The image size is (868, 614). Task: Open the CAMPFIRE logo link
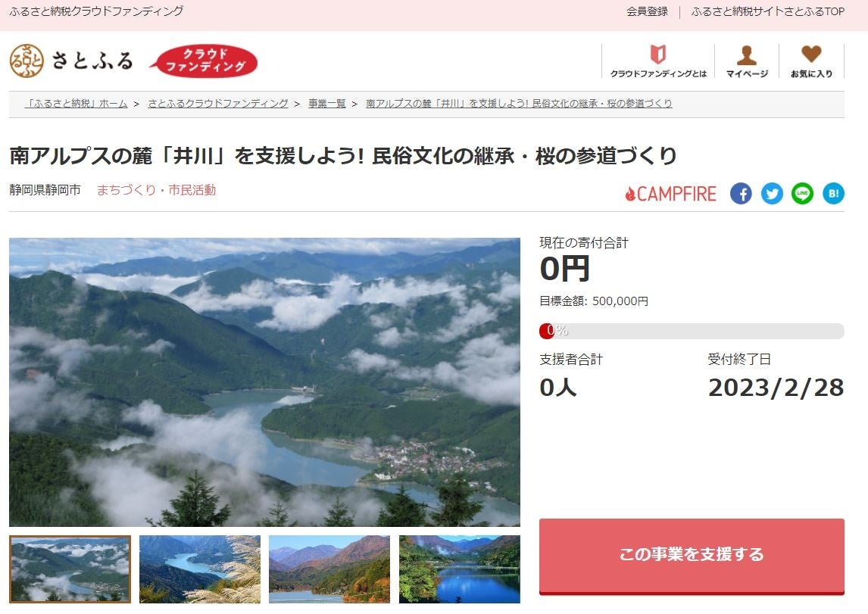pyautogui.click(x=670, y=194)
